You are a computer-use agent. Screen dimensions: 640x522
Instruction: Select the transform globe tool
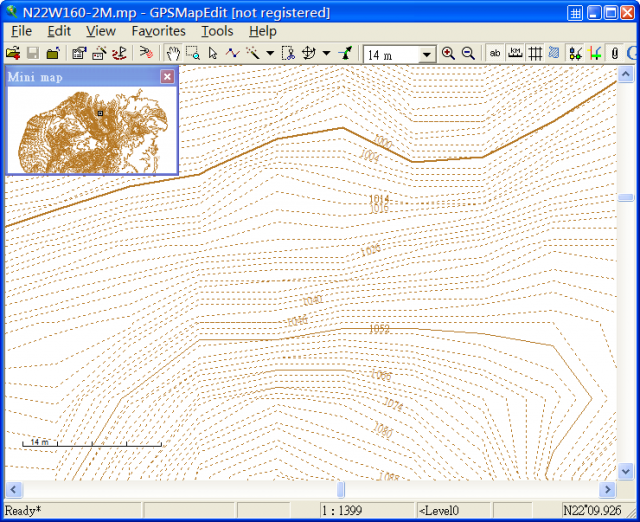[309, 53]
